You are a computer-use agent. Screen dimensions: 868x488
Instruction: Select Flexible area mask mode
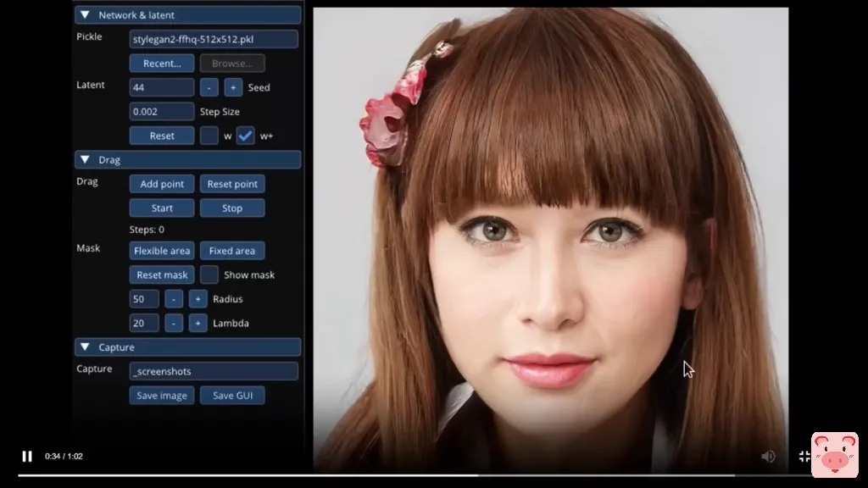click(162, 251)
